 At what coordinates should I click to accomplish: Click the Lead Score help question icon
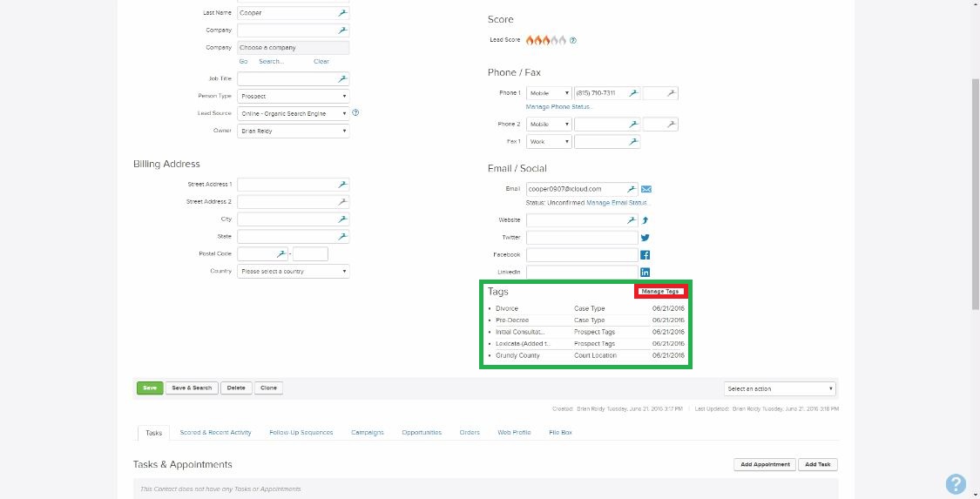pyautogui.click(x=573, y=41)
